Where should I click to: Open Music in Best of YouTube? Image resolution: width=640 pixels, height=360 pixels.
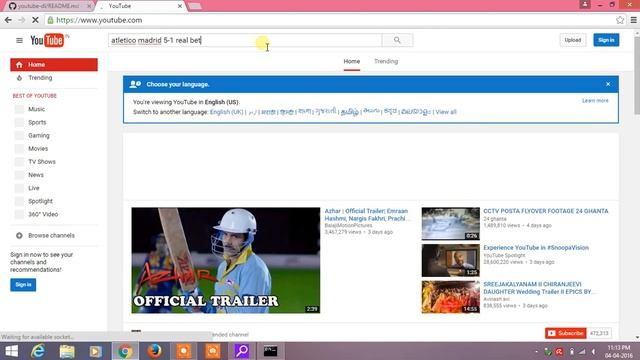click(36, 109)
